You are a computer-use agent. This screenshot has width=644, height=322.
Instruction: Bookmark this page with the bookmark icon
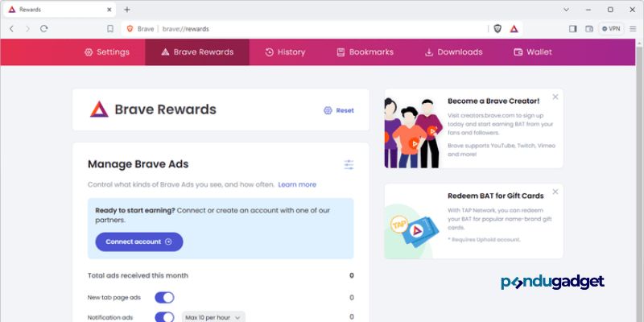click(110, 29)
